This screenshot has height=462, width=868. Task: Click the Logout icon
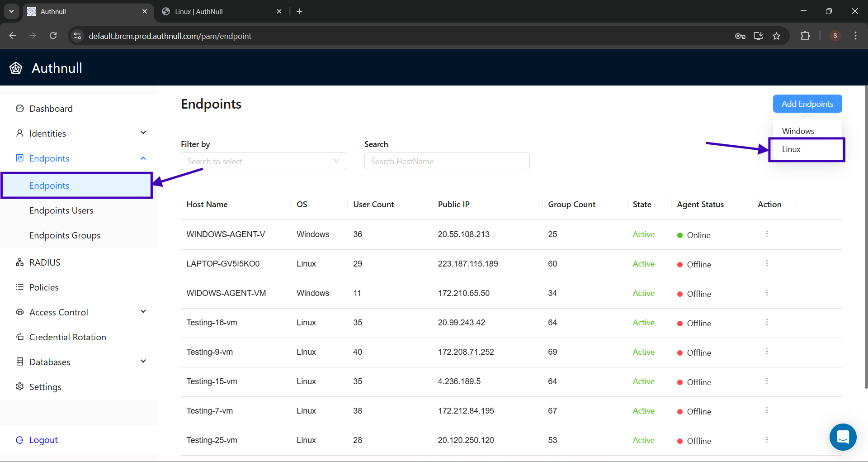[19, 439]
